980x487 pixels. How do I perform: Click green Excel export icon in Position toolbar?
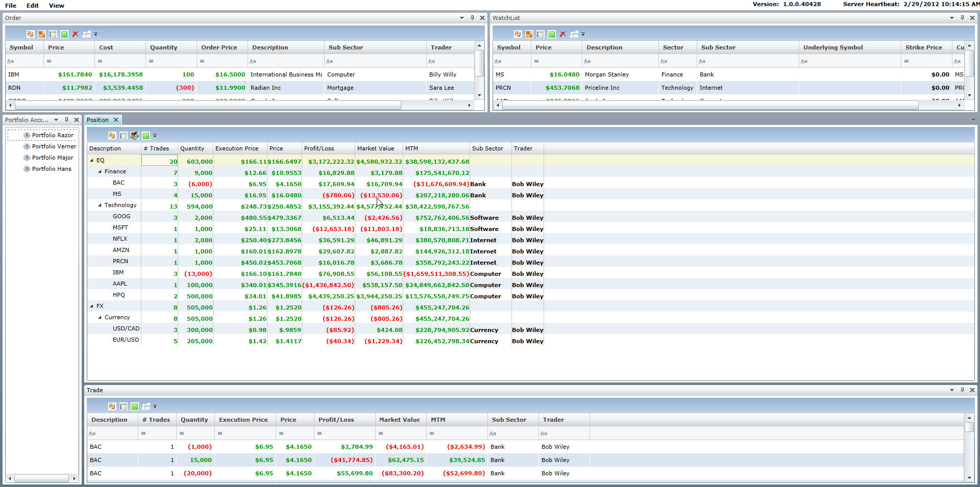(146, 136)
